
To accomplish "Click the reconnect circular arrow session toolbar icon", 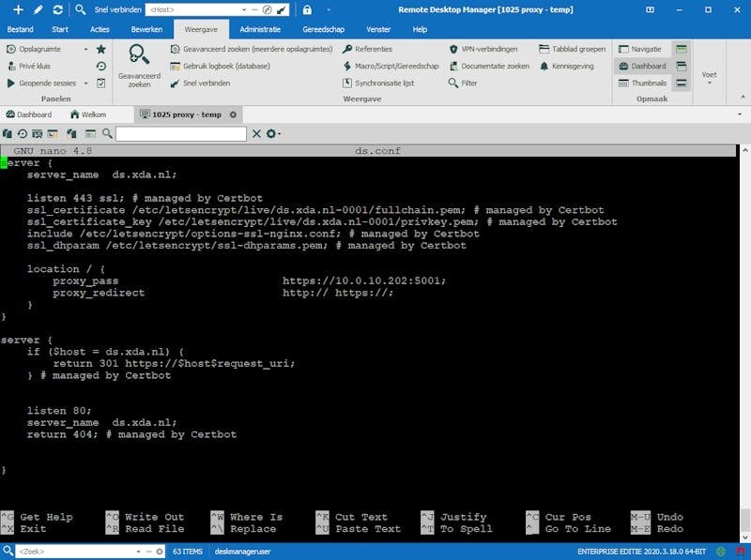I will [22, 133].
